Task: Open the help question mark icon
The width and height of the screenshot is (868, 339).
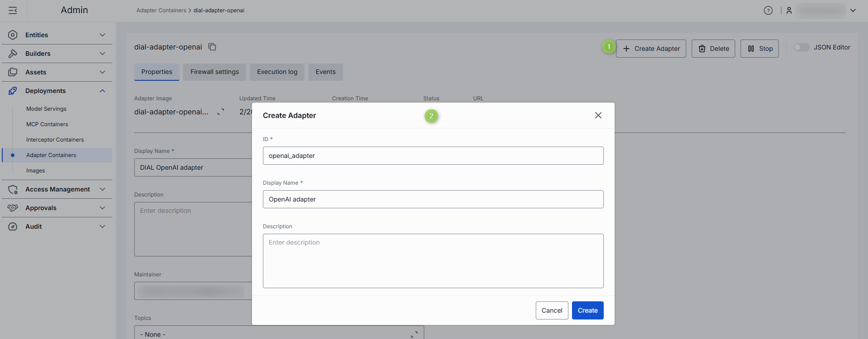Action: click(x=768, y=10)
